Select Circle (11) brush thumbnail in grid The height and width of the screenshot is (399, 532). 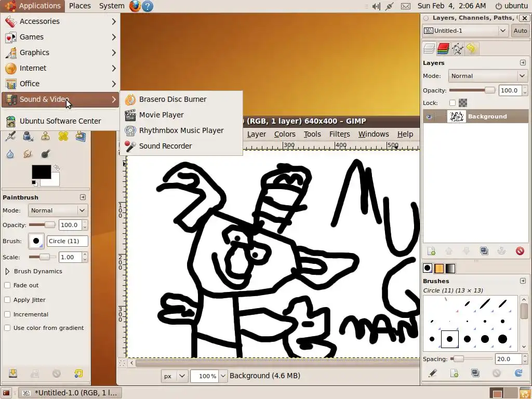pos(449,339)
